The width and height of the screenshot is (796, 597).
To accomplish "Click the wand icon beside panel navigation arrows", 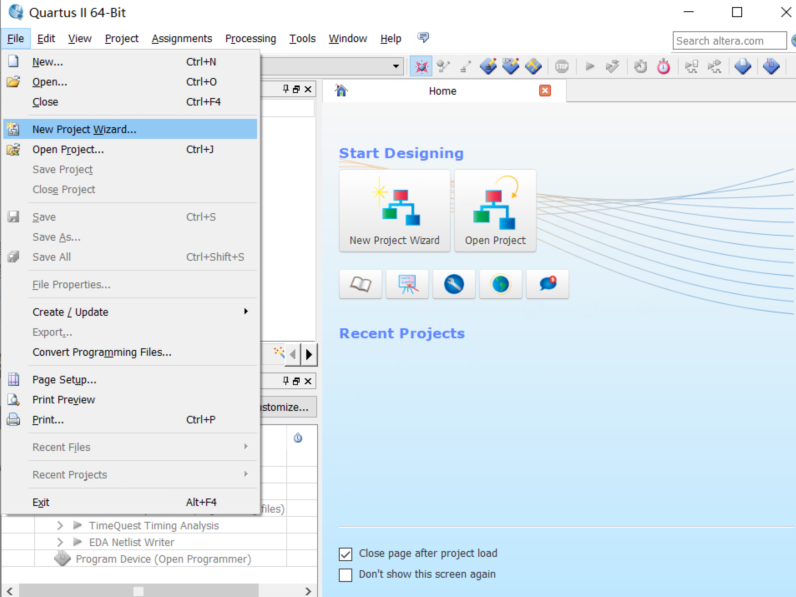I will click(x=279, y=352).
